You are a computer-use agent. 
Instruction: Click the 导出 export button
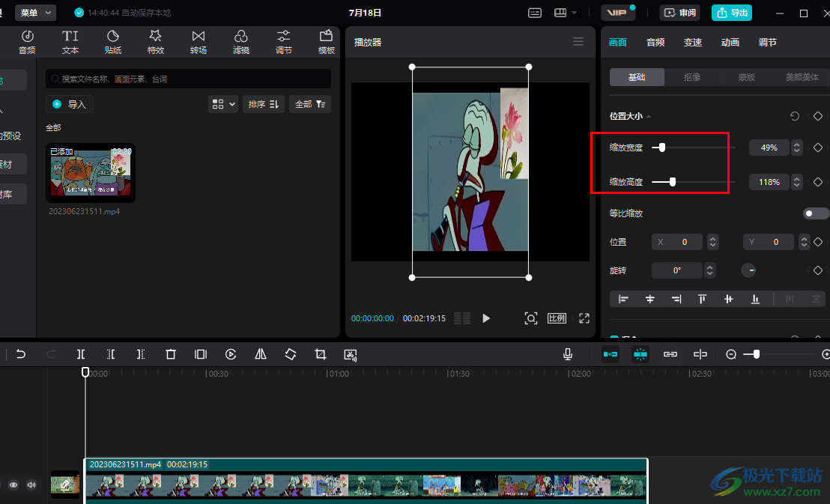click(x=732, y=13)
